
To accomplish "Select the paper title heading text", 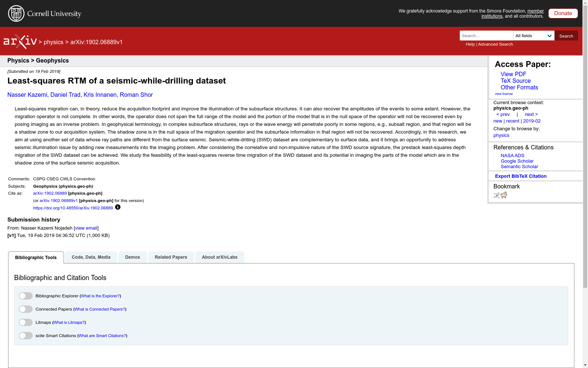I will click(116, 81).
